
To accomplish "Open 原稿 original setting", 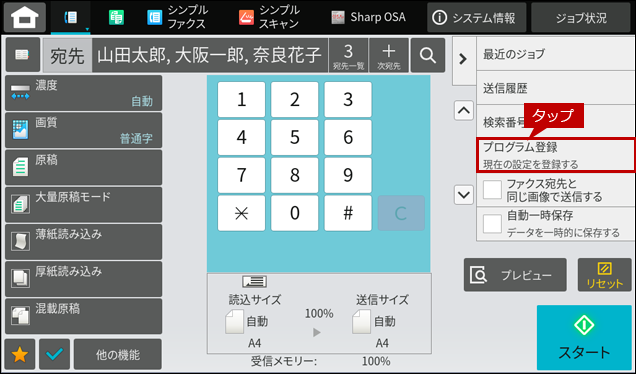I will pos(84,168).
